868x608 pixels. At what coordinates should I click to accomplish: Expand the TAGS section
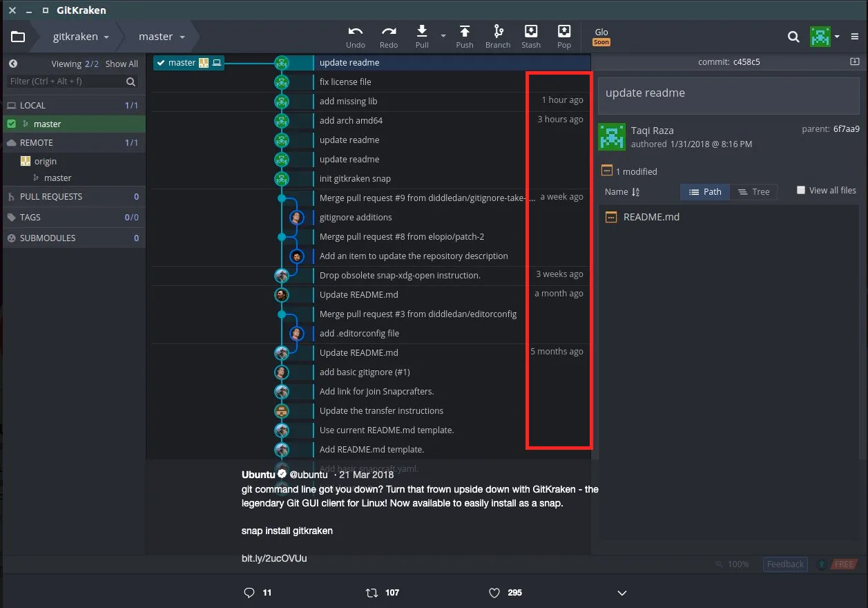coord(74,218)
